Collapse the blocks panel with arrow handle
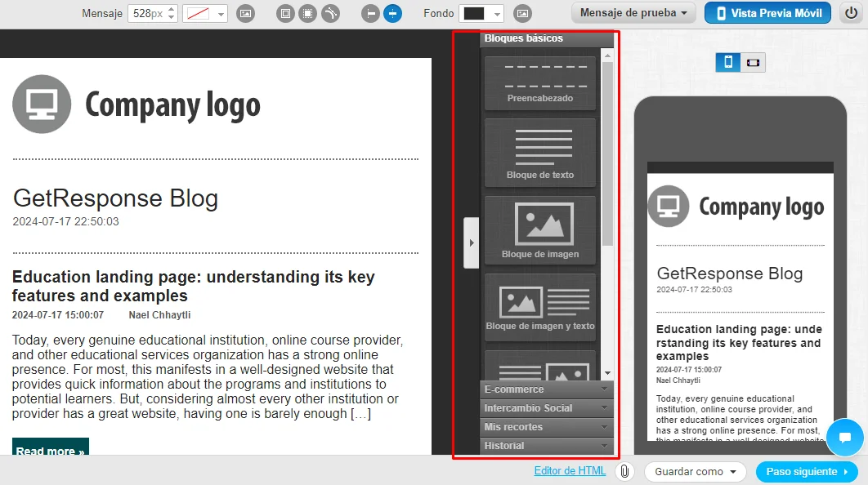 point(471,242)
